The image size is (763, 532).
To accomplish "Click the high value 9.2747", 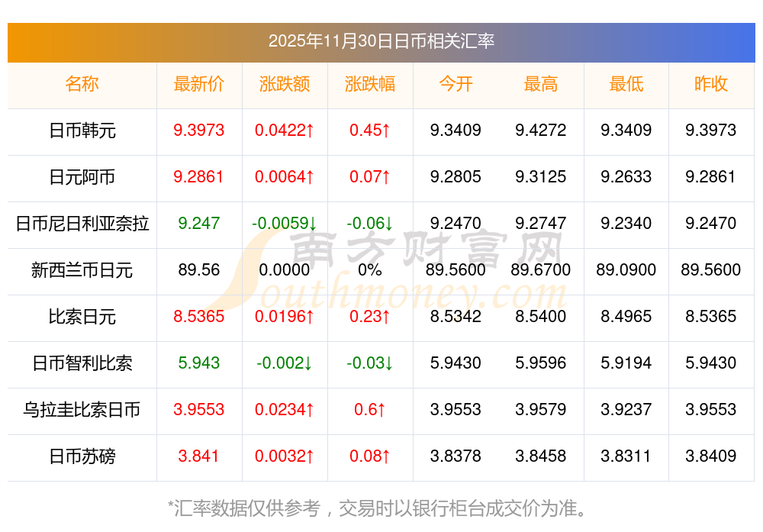I will point(541,223).
